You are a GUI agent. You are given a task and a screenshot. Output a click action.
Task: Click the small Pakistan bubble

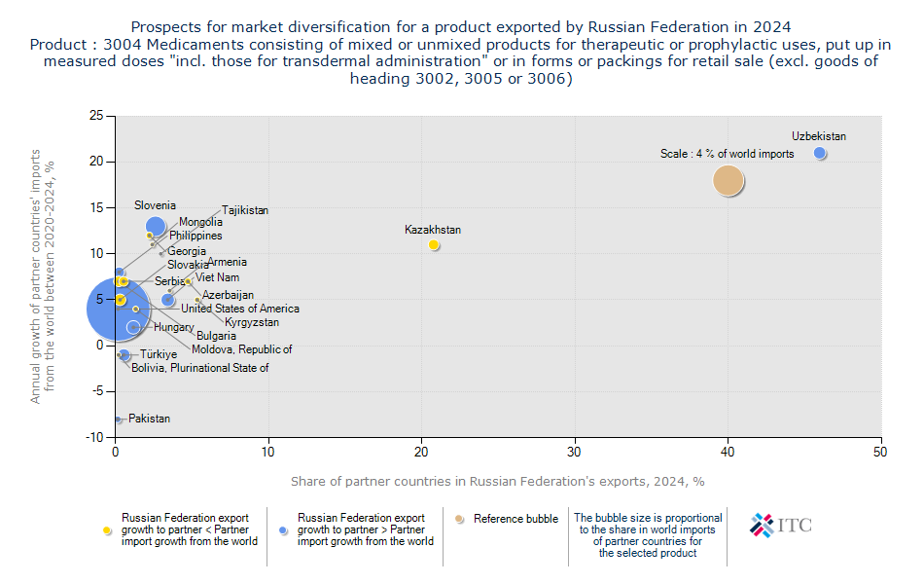118,420
